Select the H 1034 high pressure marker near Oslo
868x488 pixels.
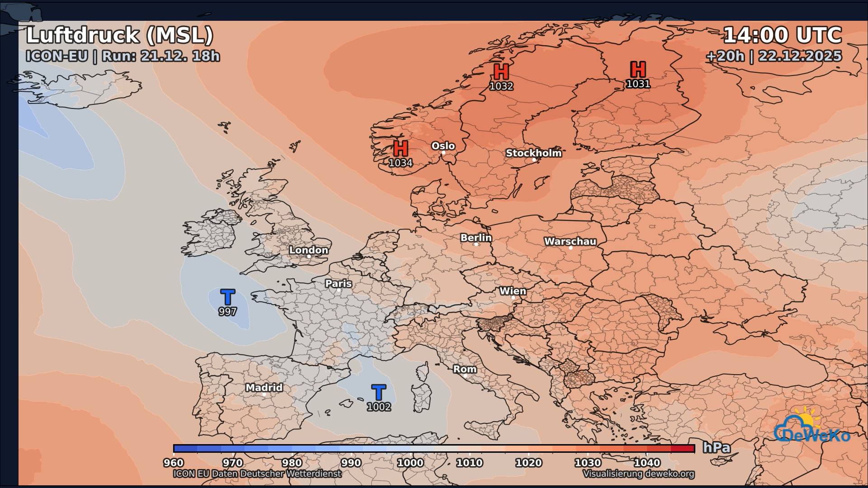400,149
